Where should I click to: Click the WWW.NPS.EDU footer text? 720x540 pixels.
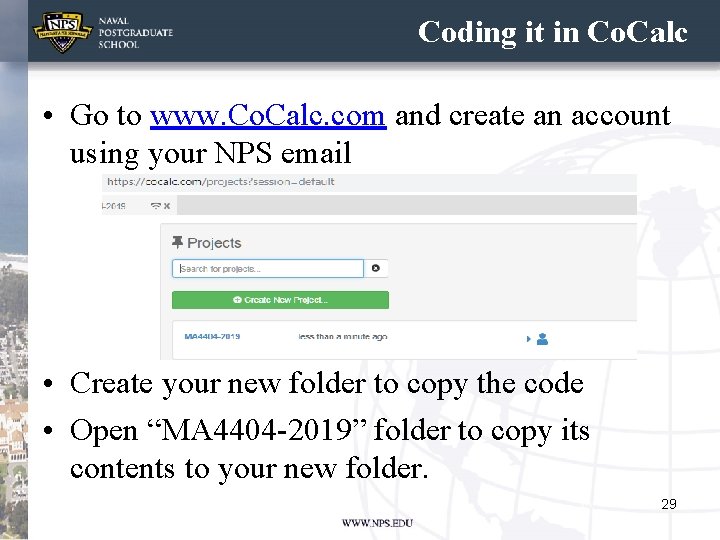coord(377,523)
